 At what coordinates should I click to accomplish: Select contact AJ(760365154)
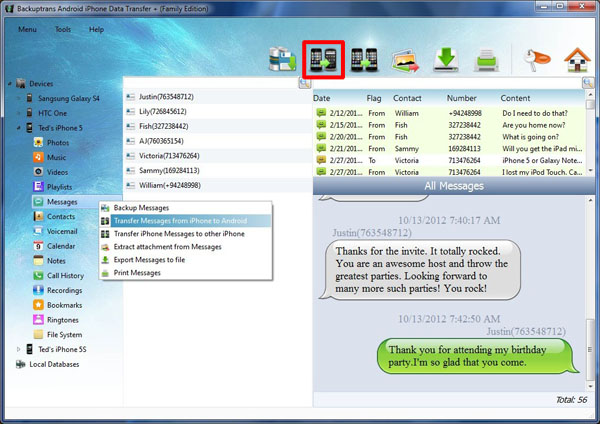point(218,141)
